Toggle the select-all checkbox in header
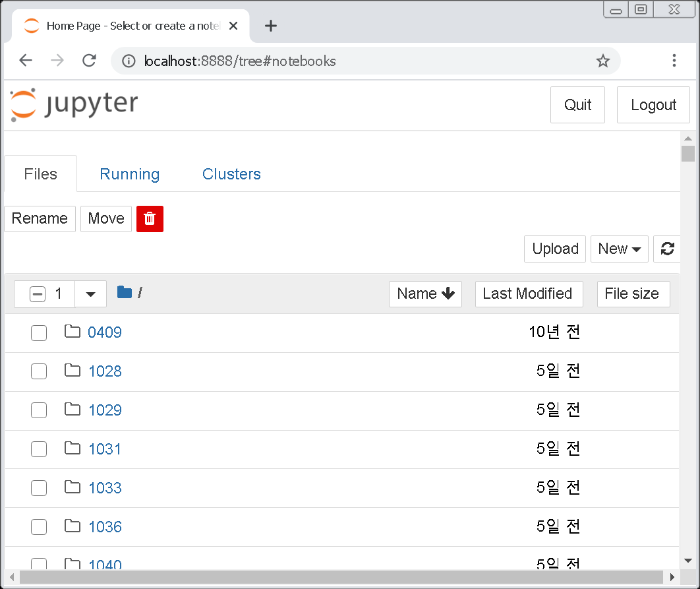Image resolution: width=700 pixels, height=589 pixels. [x=38, y=294]
